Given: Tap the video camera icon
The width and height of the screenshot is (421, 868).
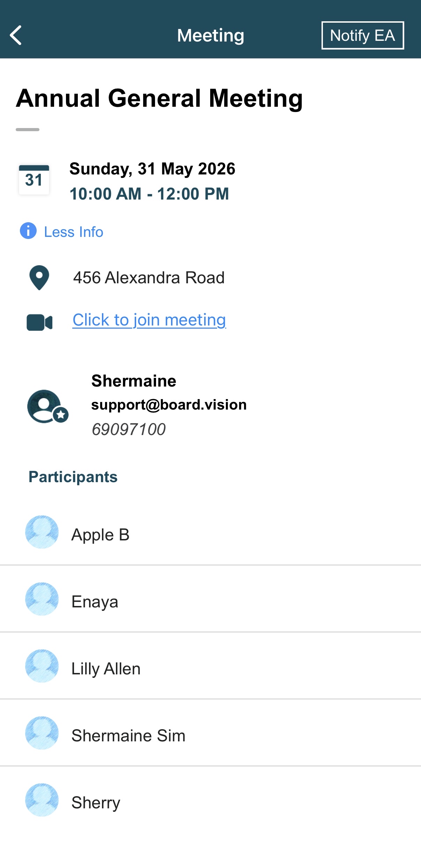Looking at the screenshot, I should pos(39,322).
